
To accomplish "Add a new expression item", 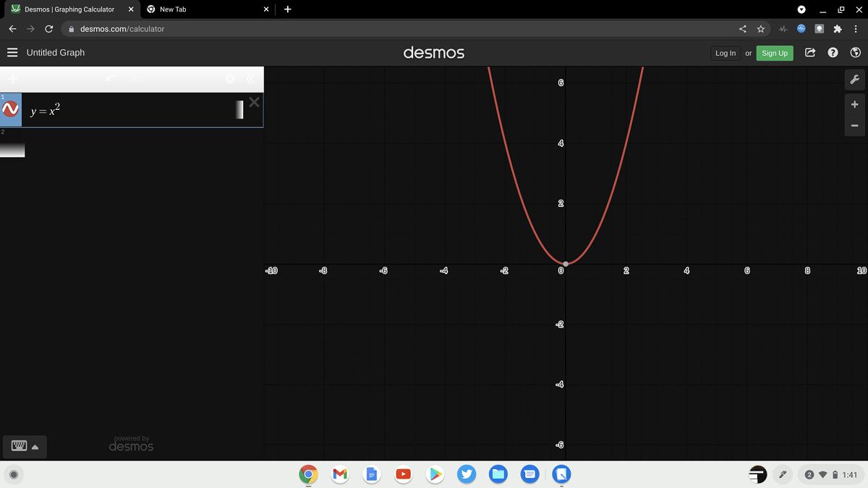I will pyautogui.click(x=13, y=79).
